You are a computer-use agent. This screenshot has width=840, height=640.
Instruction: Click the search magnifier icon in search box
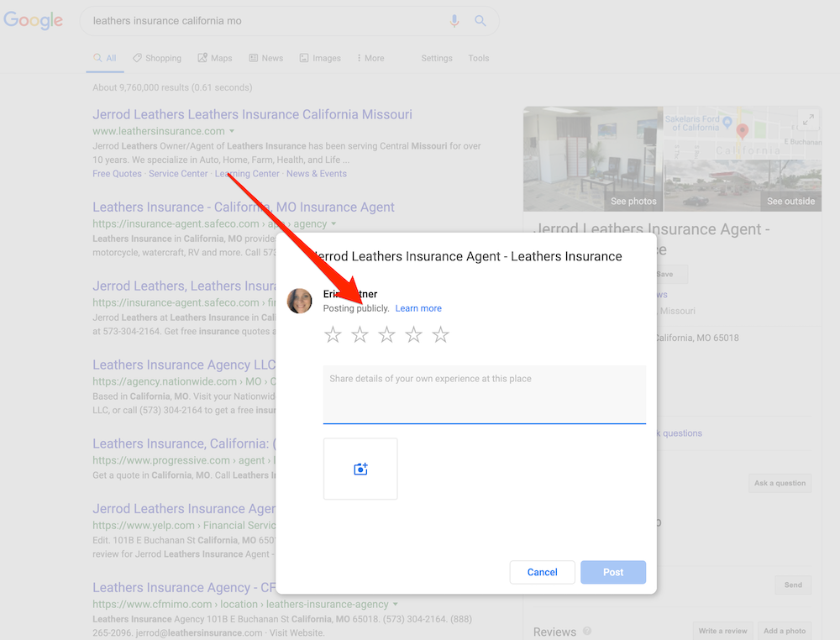click(x=480, y=21)
